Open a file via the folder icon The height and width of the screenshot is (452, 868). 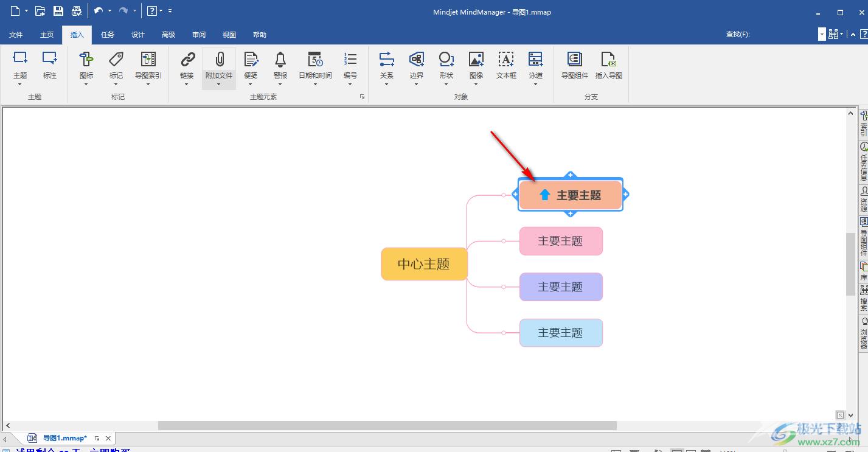coord(40,11)
